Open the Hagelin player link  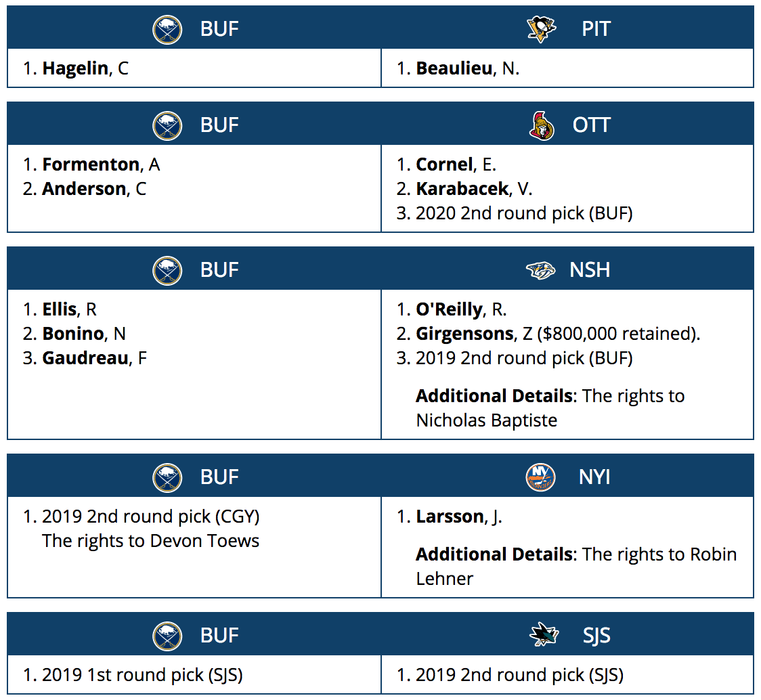[75, 68]
